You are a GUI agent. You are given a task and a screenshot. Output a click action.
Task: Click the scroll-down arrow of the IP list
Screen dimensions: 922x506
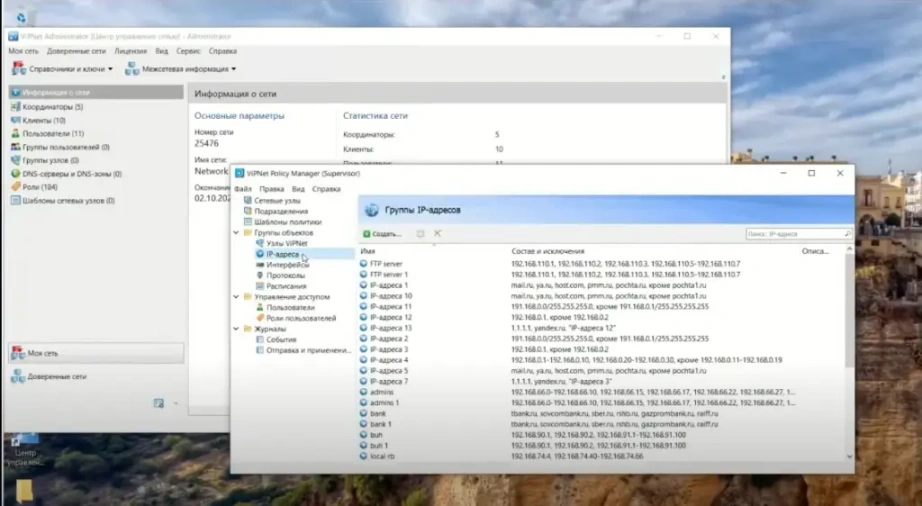click(849, 456)
